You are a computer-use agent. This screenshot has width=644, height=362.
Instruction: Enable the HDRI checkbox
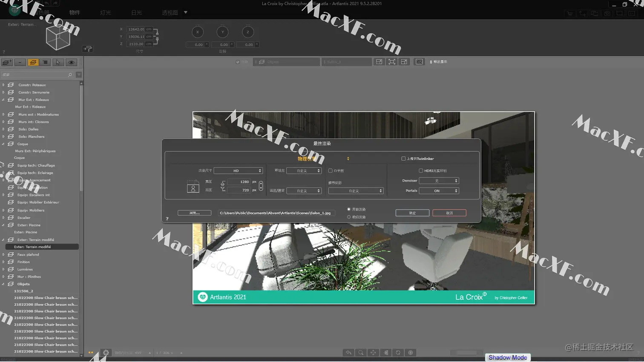pyautogui.click(x=421, y=171)
